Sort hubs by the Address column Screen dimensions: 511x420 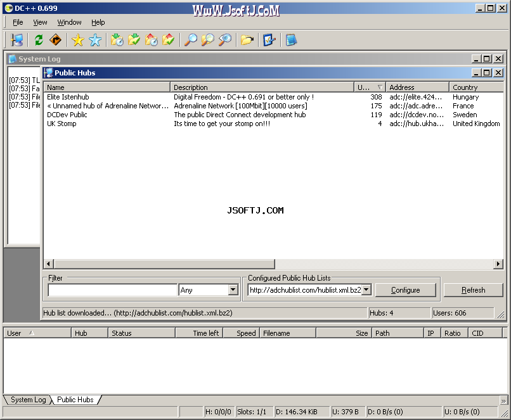[x=417, y=87]
